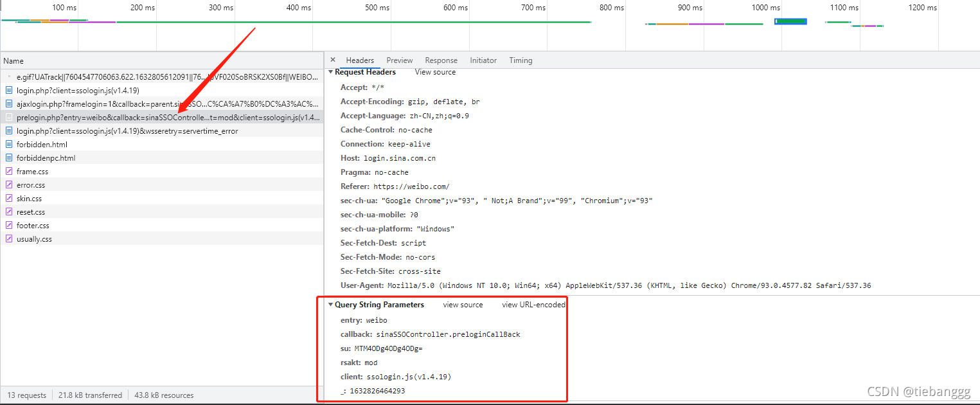980x405 pixels.
Task: Select the first login.php?client=ssologin.js(v1.4.19) request
Action: pyautogui.click(x=162, y=91)
